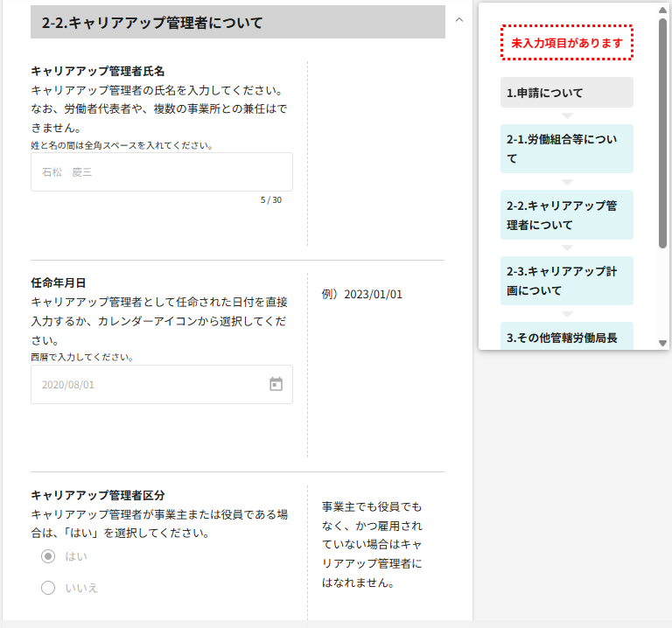Focus the manager name input field
The width and height of the screenshot is (672, 628).
point(162,172)
